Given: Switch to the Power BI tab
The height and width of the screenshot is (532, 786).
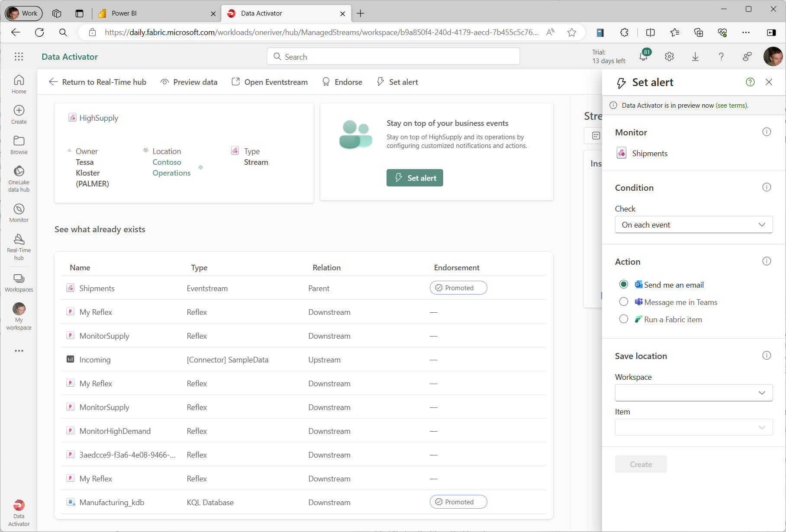Looking at the screenshot, I should pyautogui.click(x=156, y=13).
